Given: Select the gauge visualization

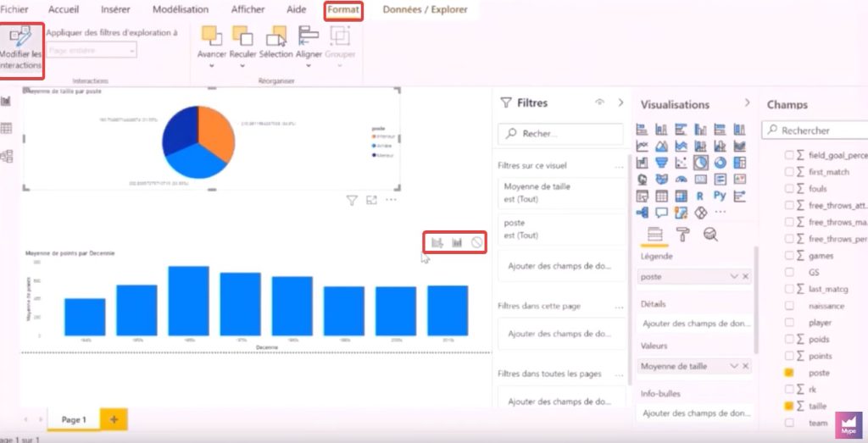Looking at the screenshot, I should pos(681,180).
